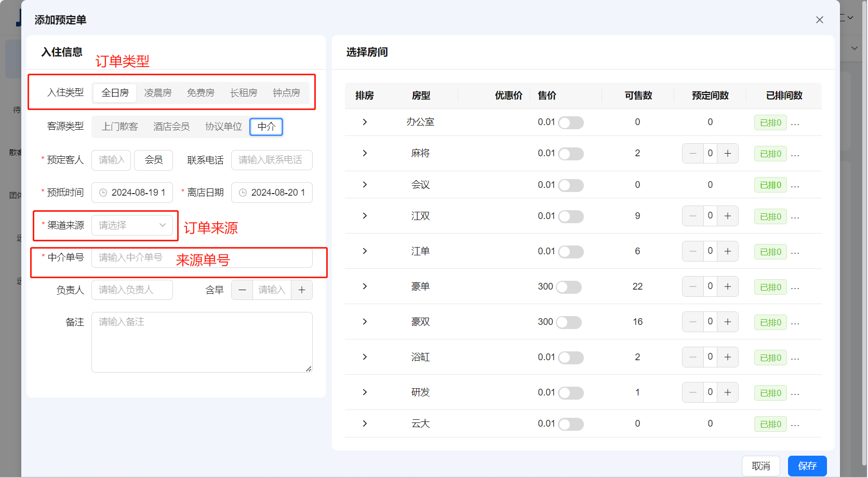The width and height of the screenshot is (868, 478).
Task: Click into the 中介单号 input field
Action: [x=202, y=257]
